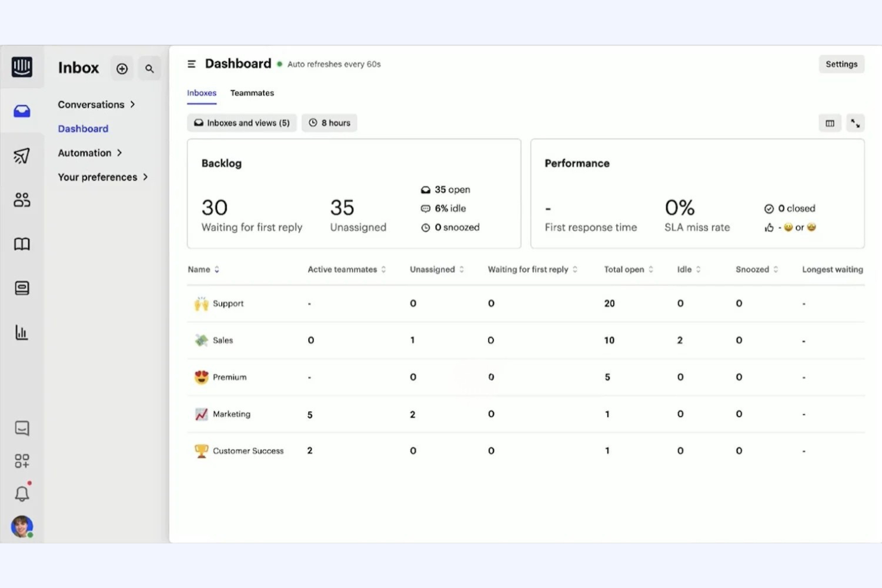882x588 pixels.
Task: Expand the Conversations section
Action: [x=97, y=104]
